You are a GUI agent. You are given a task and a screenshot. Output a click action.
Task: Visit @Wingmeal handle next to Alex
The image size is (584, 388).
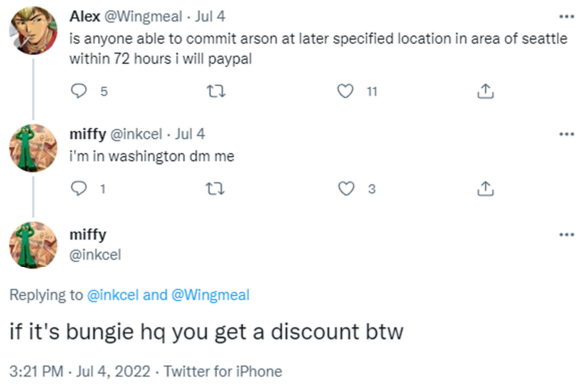(x=143, y=17)
